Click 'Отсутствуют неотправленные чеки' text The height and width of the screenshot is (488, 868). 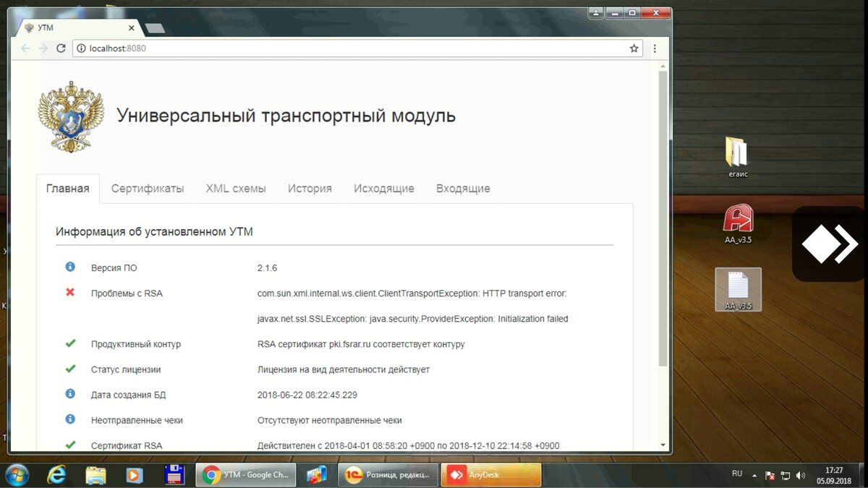pyautogui.click(x=330, y=420)
